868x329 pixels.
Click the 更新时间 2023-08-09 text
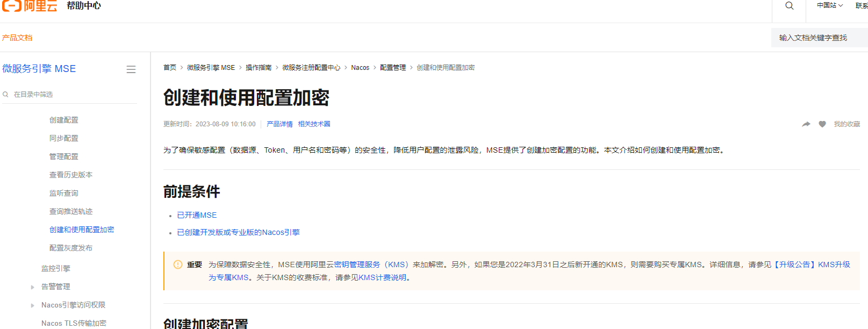[x=210, y=124]
